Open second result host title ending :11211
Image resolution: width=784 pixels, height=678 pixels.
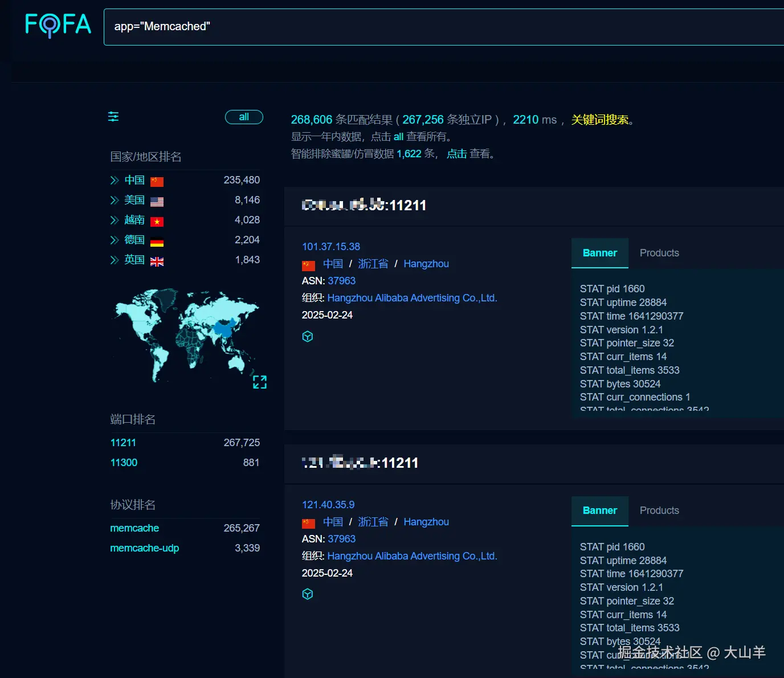[360, 463]
